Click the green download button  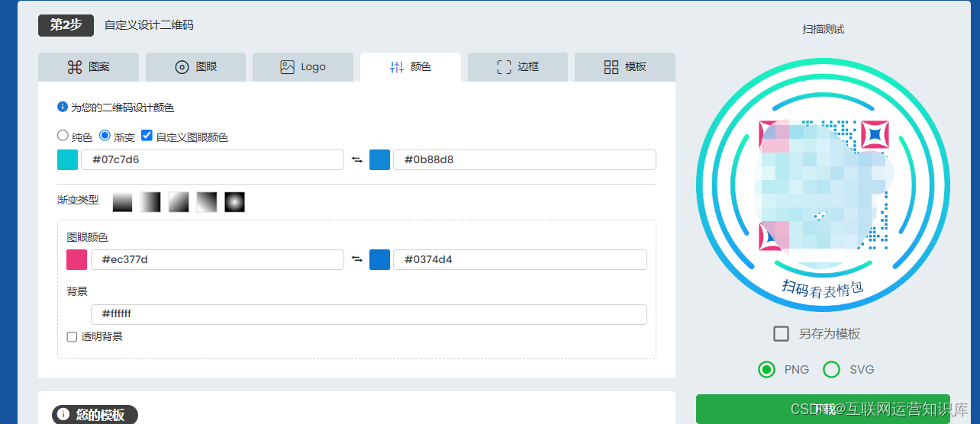click(x=823, y=409)
